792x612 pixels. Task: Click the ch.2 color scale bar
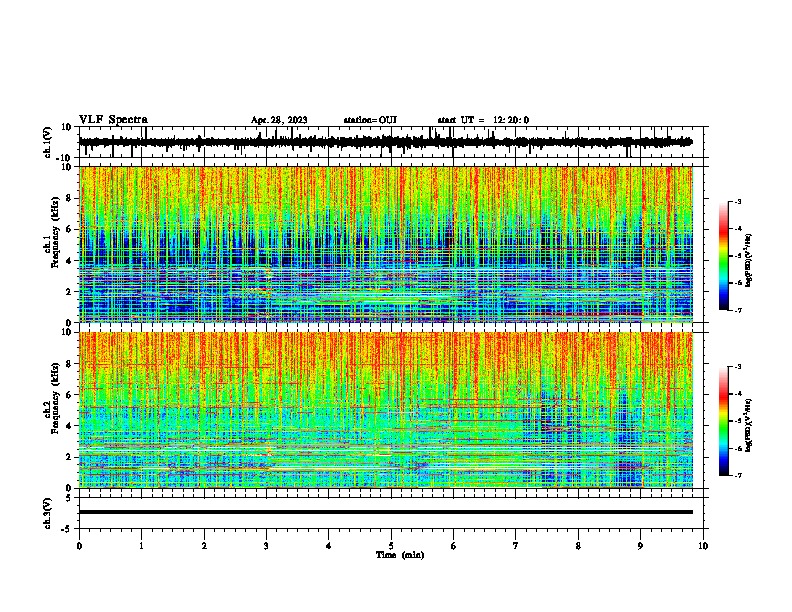pyautogui.click(x=723, y=421)
